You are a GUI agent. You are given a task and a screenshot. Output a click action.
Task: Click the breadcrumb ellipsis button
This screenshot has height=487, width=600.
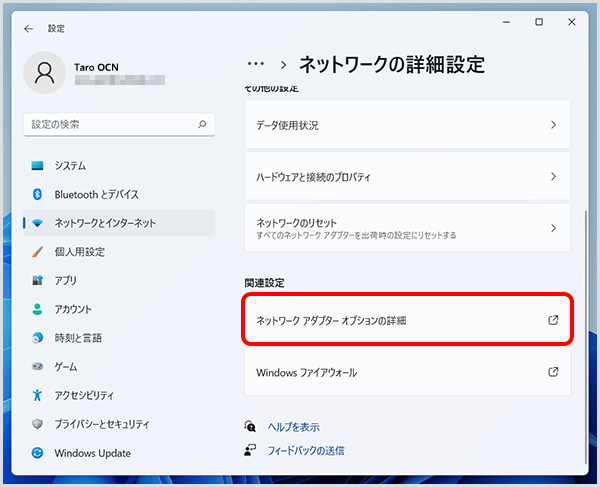tap(256, 65)
